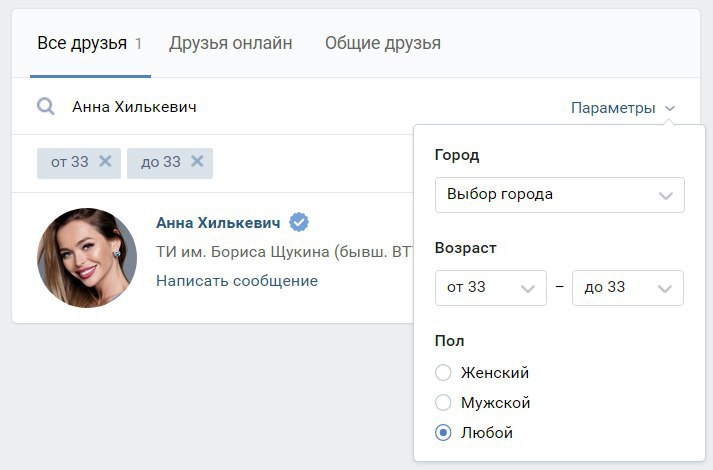Image resolution: width=713 pixels, height=470 pixels.
Task: Toggle the Параметры filter panel
Action: (x=613, y=108)
